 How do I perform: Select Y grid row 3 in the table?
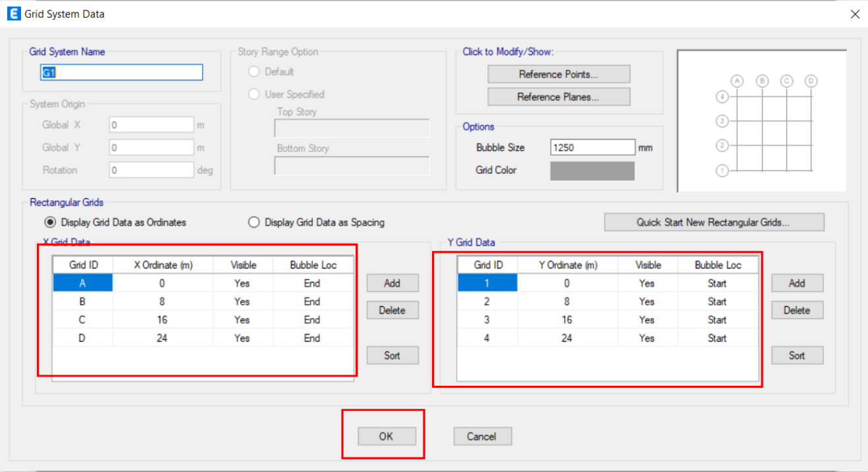click(487, 319)
